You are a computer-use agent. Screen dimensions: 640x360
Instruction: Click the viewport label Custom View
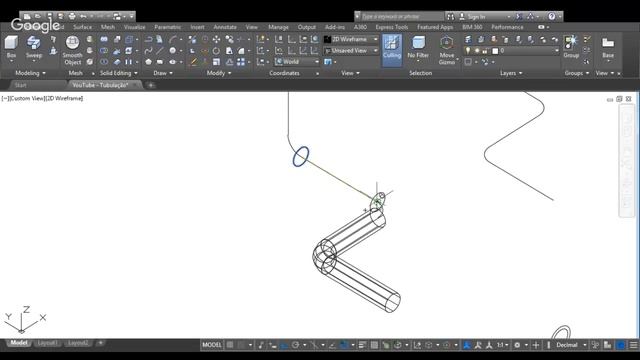[x=26, y=98]
